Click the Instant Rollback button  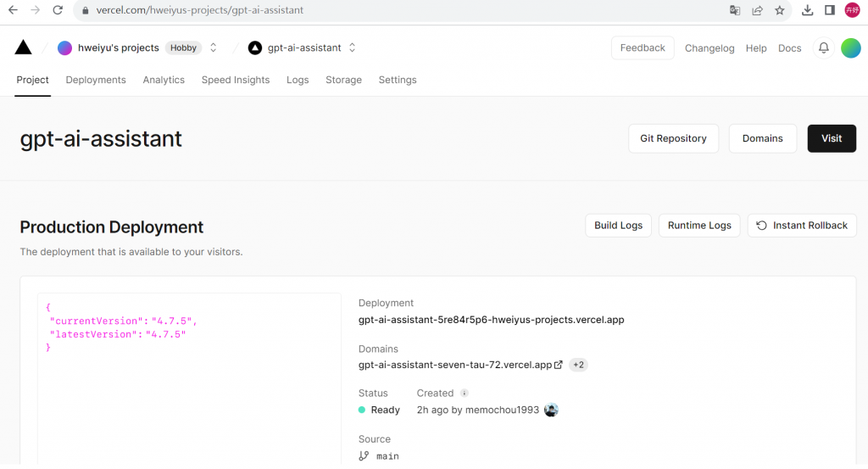coord(802,226)
